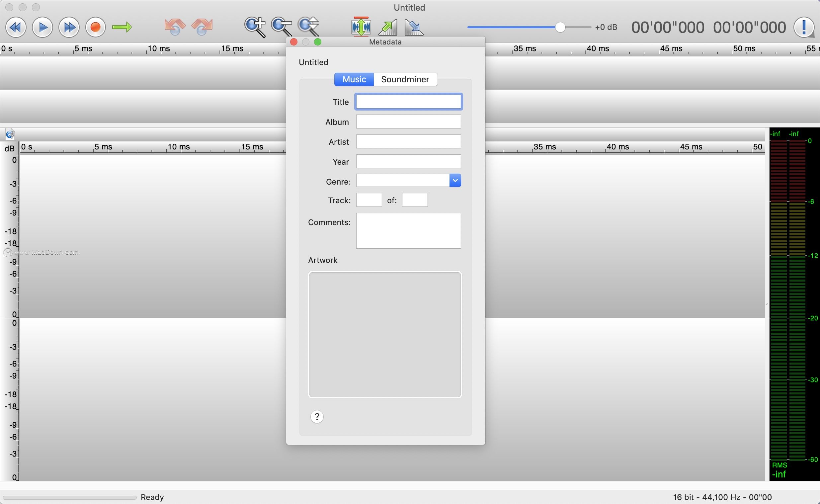The image size is (820, 504).
Task: Click the Ready status text
Action: pyautogui.click(x=152, y=497)
